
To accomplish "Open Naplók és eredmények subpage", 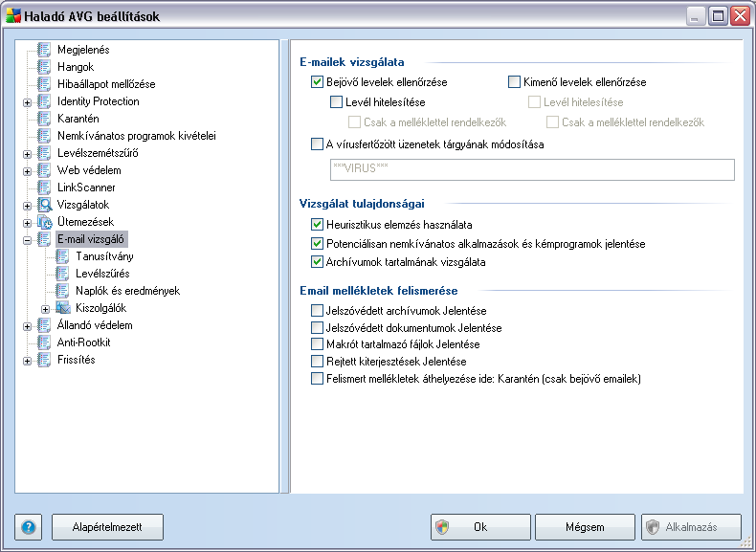I will coord(128,291).
